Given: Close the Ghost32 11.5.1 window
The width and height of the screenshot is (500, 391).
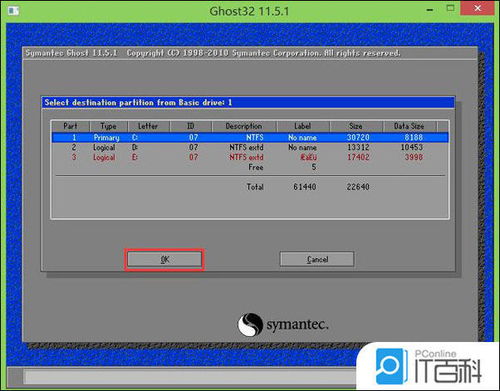Looking at the screenshot, I should (477, 8).
